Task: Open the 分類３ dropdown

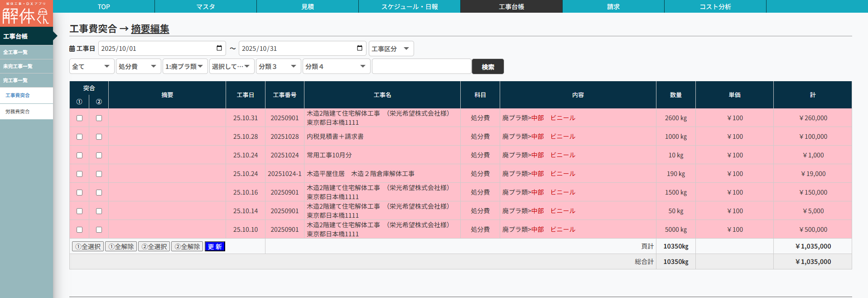Action: 278,66
